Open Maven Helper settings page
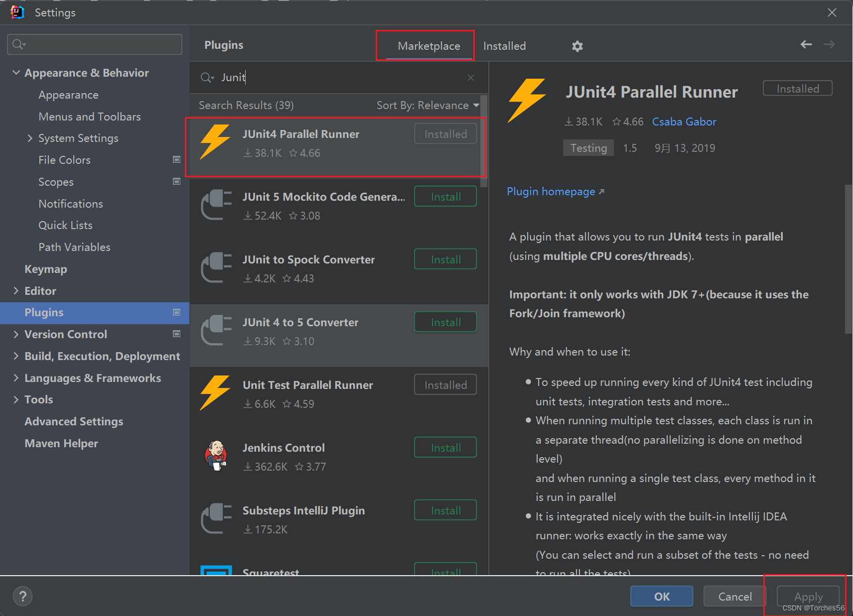 tap(61, 443)
